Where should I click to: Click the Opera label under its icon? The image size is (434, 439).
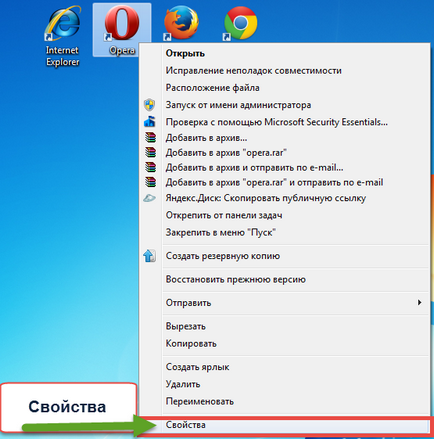pos(122,51)
